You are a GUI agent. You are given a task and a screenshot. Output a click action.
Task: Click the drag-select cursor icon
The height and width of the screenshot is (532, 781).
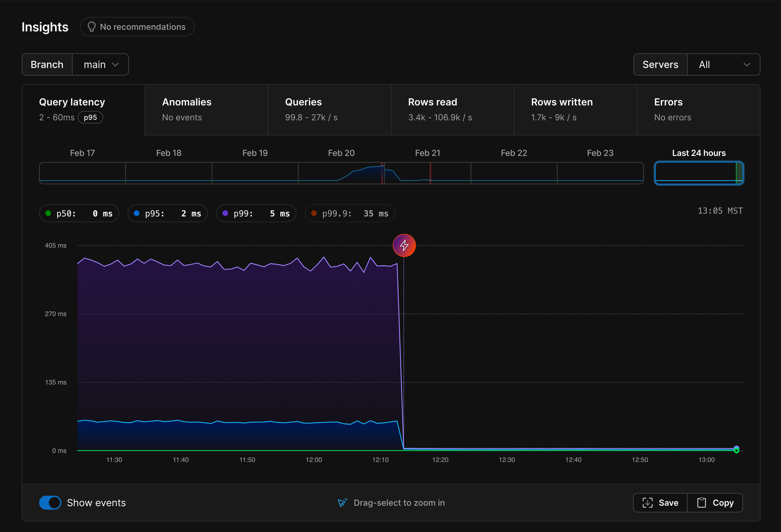[342, 502]
